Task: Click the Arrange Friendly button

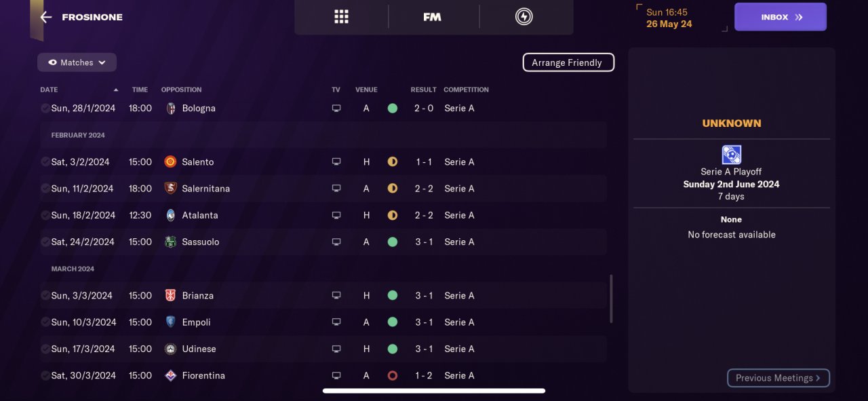Action: tap(568, 62)
